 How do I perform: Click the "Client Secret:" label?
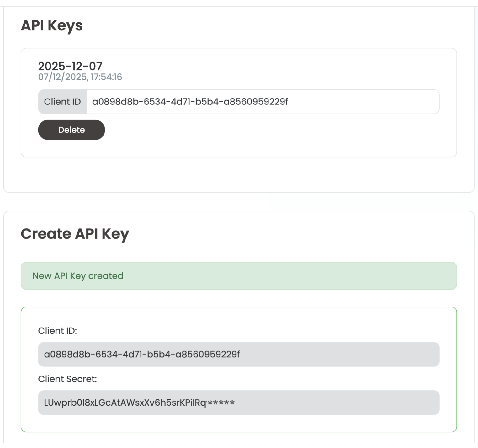pos(67,379)
